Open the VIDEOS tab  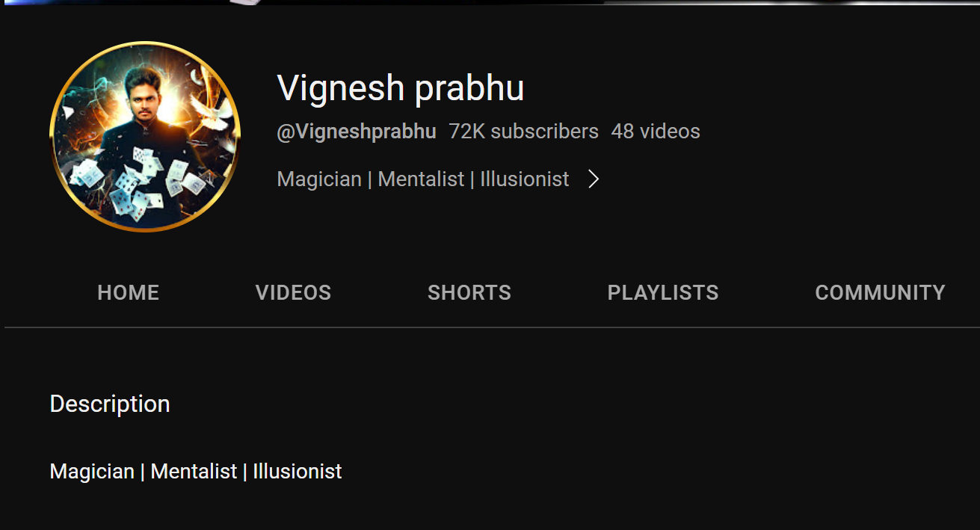pyautogui.click(x=293, y=292)
